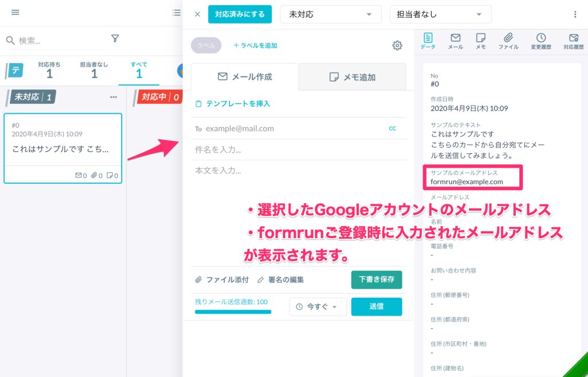Open the メール panel icon
The width and height of the screenshot is (588, 377).
tap(455, 41)
